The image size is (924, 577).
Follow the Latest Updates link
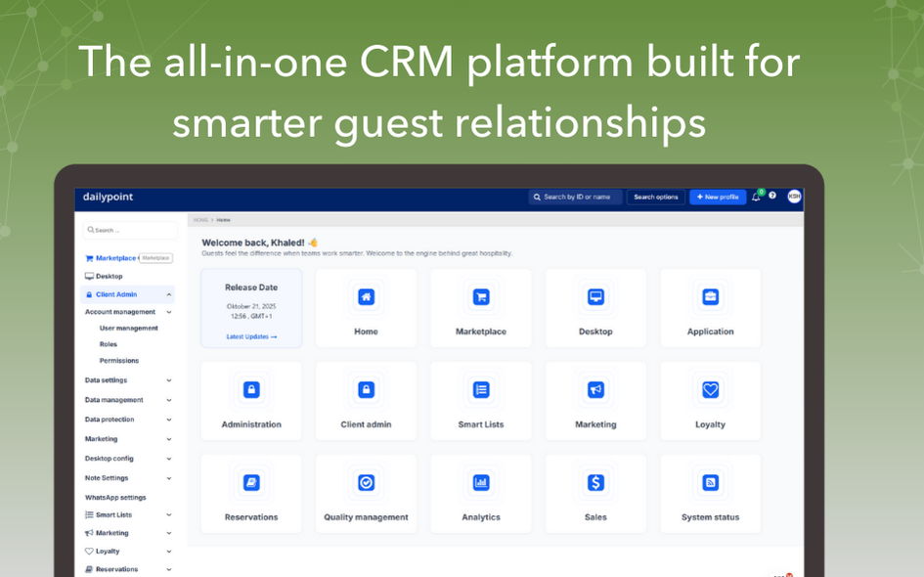coord(251,336)
